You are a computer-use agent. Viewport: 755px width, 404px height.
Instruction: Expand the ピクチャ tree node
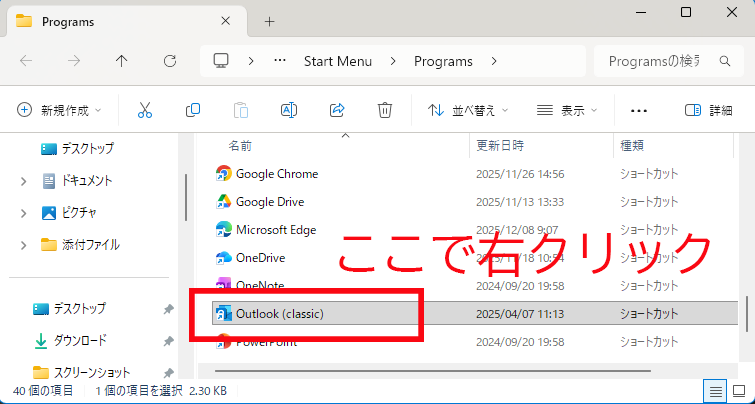point(23,213)
